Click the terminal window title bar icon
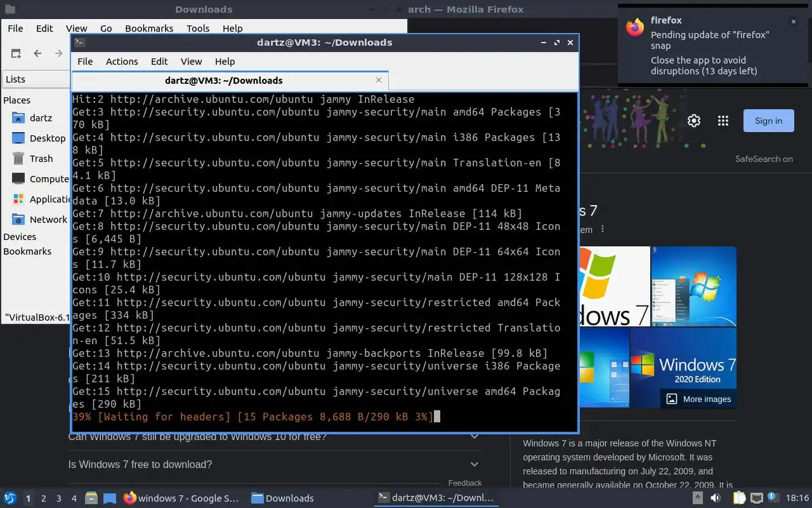Viewport: 812px width, 508px height. pyautogui.click(x=80, y=43)
